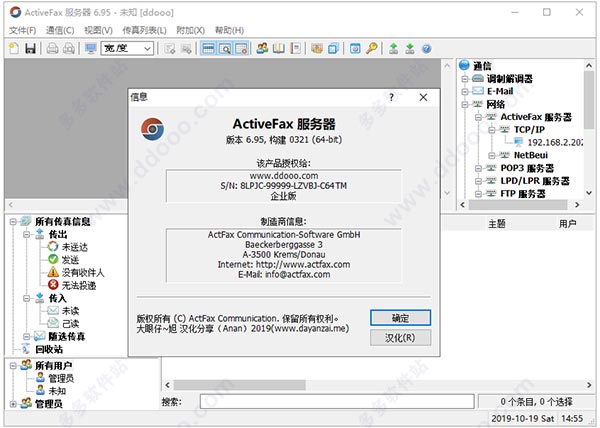Open the 附加(X) menu

pos(190,30)
